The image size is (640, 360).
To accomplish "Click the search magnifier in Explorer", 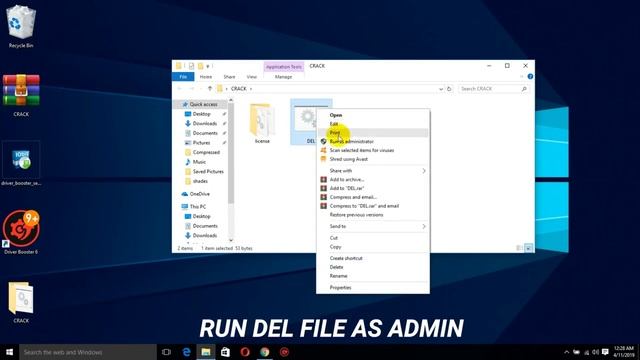I will [524, 89].
